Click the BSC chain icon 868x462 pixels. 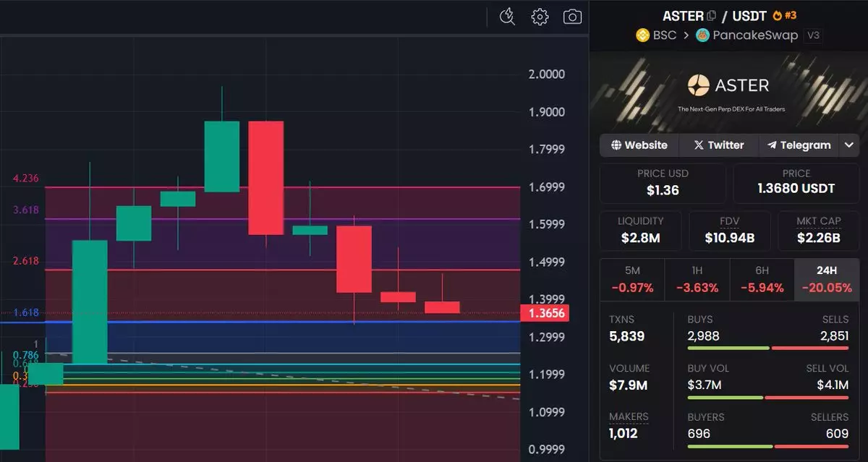642,35
